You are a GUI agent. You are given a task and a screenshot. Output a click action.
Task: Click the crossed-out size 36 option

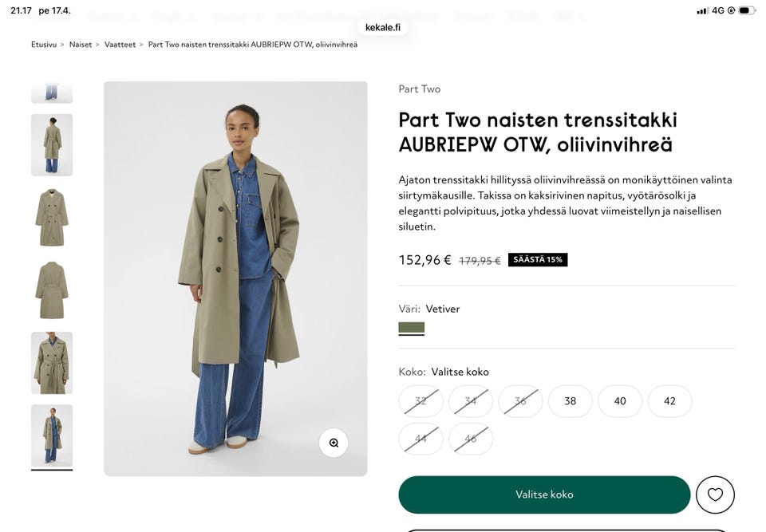pyautogui.click(x=520, y=401)
